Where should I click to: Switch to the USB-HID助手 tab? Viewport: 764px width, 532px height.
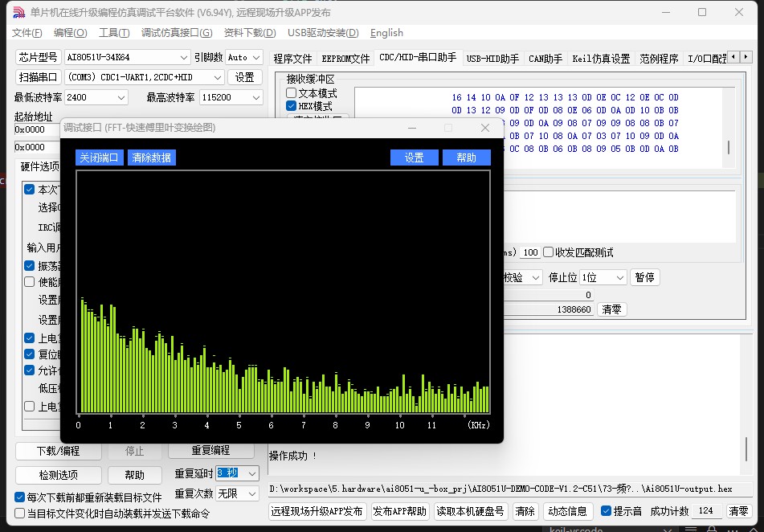[492, 59]
